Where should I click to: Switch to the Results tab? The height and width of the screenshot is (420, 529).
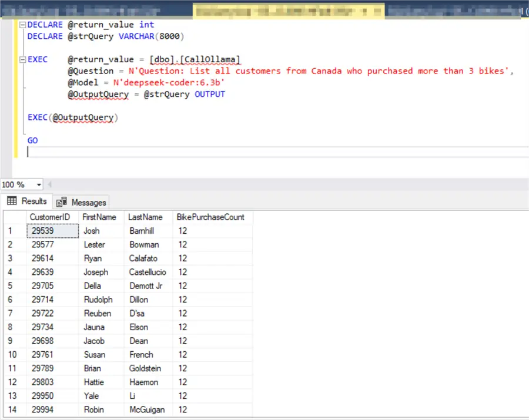26,201
